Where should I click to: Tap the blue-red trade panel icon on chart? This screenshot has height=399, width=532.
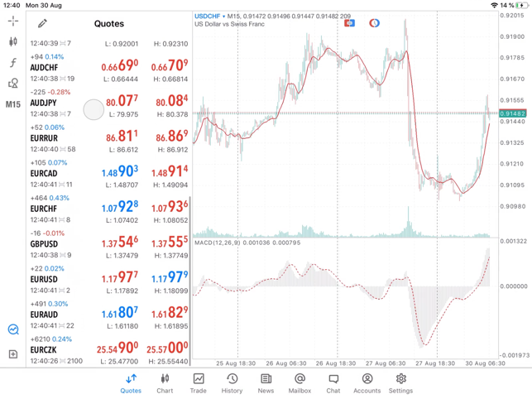pos(349,23)
